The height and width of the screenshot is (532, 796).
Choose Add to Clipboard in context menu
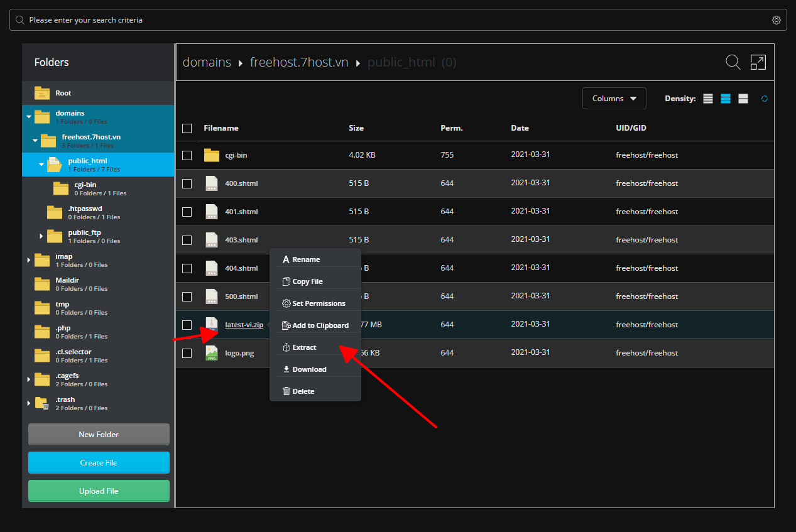pyautogui.click(x=315, y=325)
